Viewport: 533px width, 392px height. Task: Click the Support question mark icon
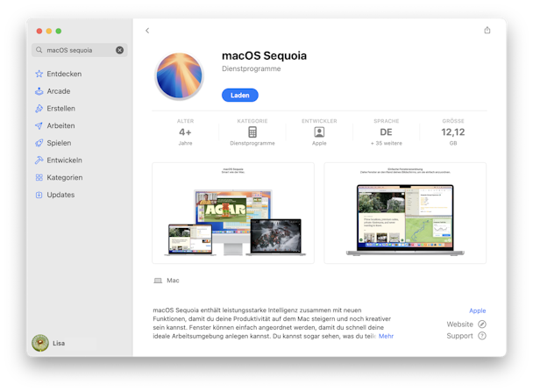(x=482, y=336)
